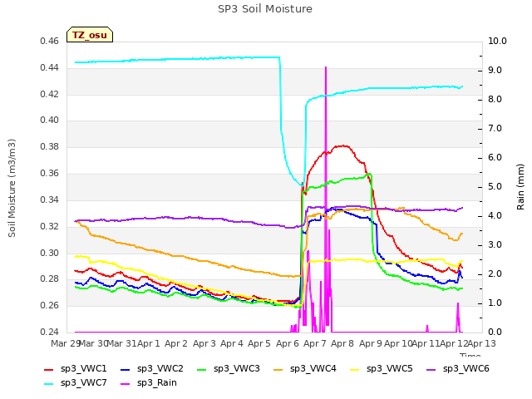Select the sp3_VWC3 legend entry

tap(229, 369)
